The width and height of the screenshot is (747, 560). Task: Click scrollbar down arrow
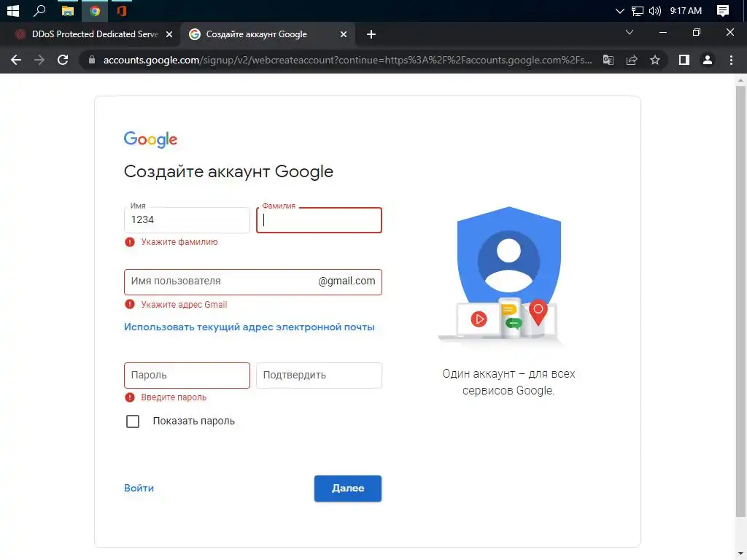(740, 554)
